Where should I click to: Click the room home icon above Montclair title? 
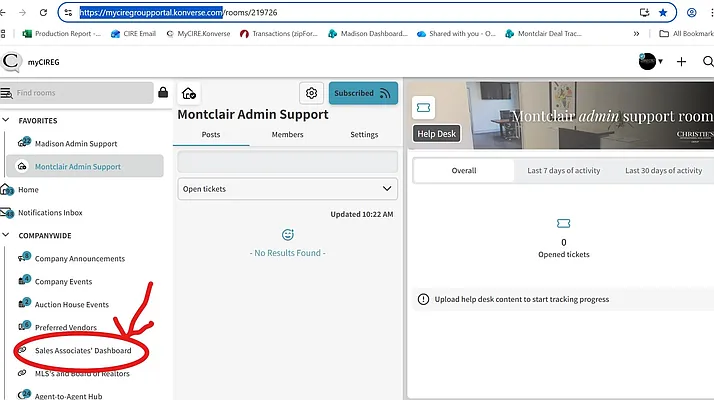tap(188, 93)
